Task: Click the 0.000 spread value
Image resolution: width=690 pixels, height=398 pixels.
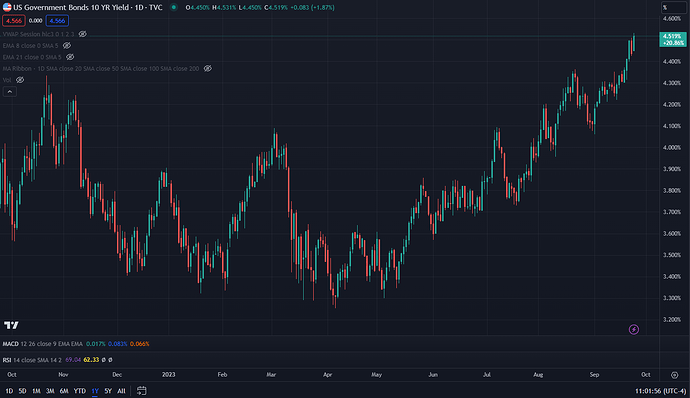Action: (35, 21)
